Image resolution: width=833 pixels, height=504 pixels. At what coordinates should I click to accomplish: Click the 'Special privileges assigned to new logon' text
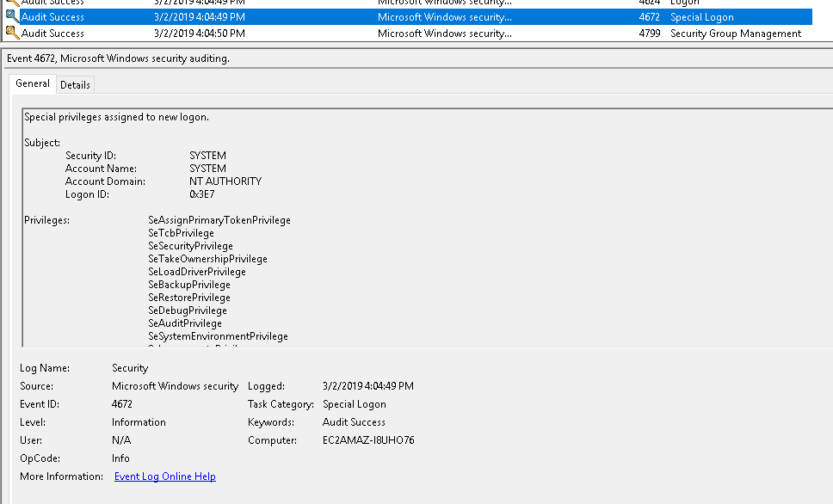pyautogui.click(x=116, y=117)
